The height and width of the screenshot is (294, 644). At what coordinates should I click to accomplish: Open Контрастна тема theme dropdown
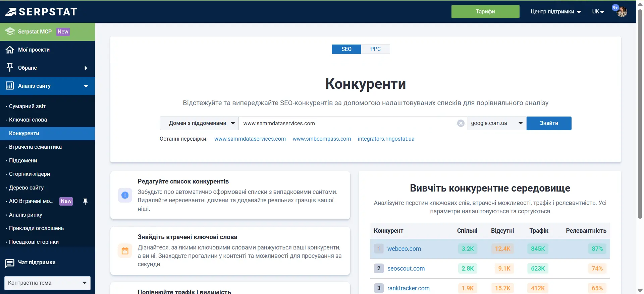coord(47,283)
